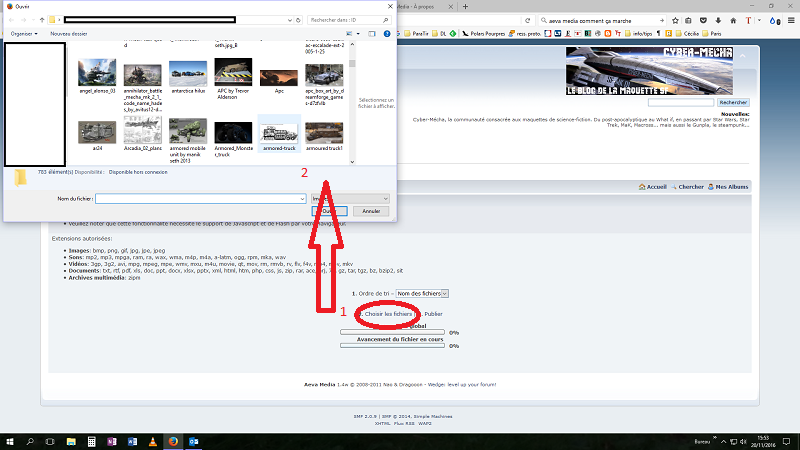The image size is (800, 450).
Task: Open the Windows Start menu
Action: (10, 442)
